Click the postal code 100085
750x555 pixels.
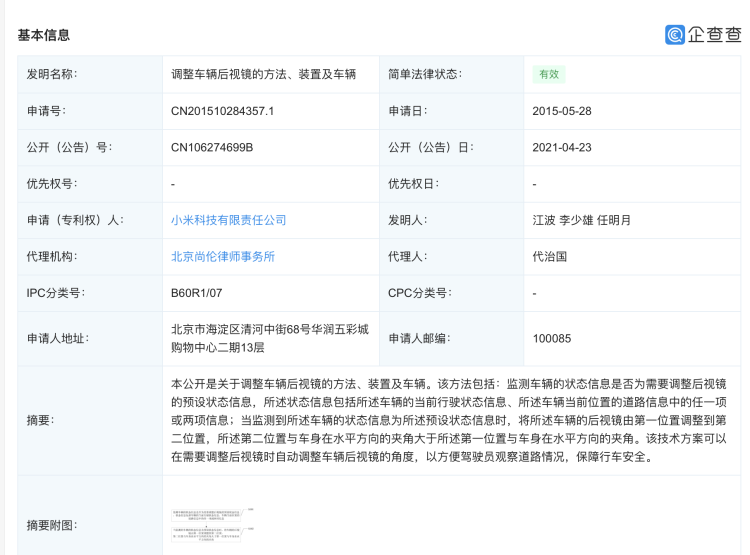(552, 339)
